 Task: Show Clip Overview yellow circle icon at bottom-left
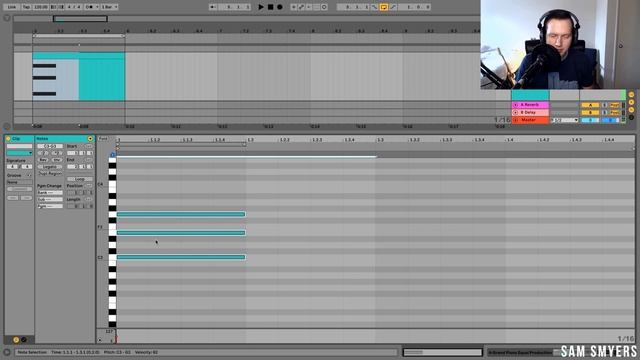16,340
